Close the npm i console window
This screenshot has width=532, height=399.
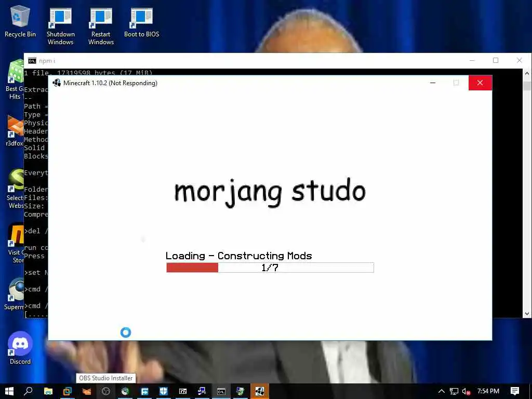tap(520, 60)
